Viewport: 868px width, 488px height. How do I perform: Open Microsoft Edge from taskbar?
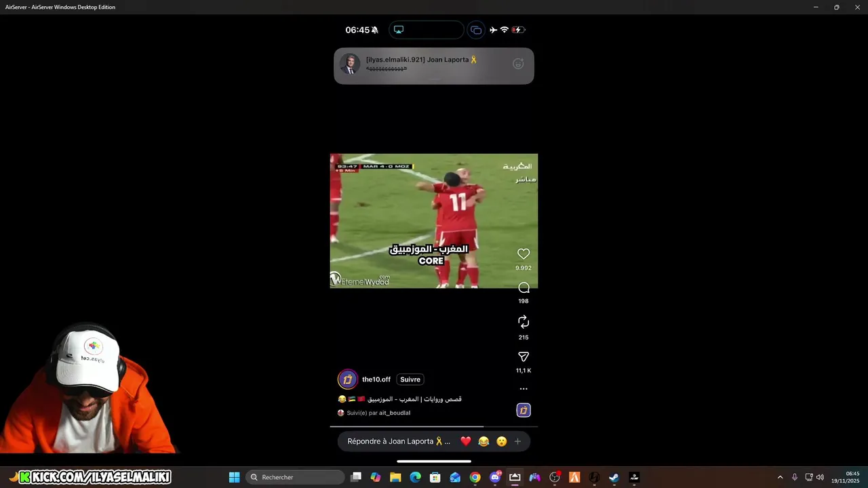click(416, 477)
